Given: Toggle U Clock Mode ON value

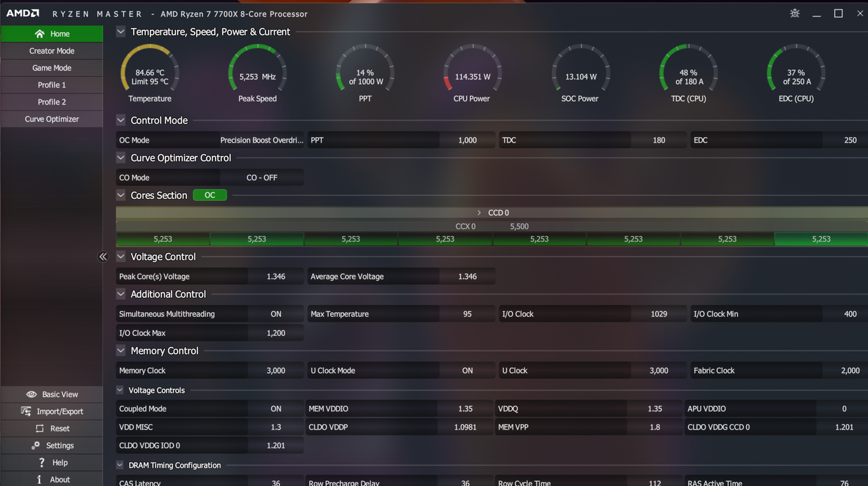Looking at the screenshot, I should tap(467, 371).
